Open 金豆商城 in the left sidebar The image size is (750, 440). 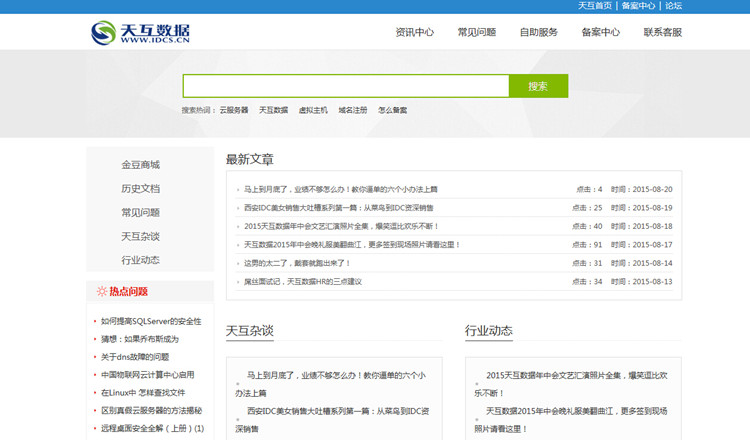coord(140,165)
